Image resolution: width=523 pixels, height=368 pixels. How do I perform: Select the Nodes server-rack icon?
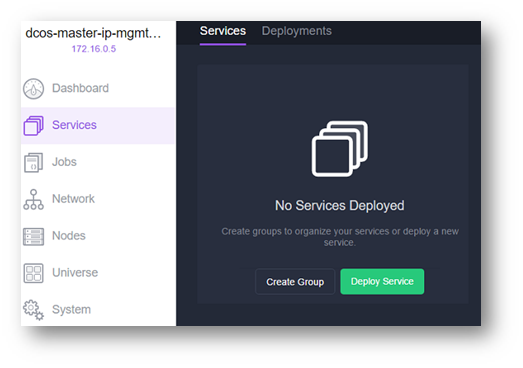(33, 237)
